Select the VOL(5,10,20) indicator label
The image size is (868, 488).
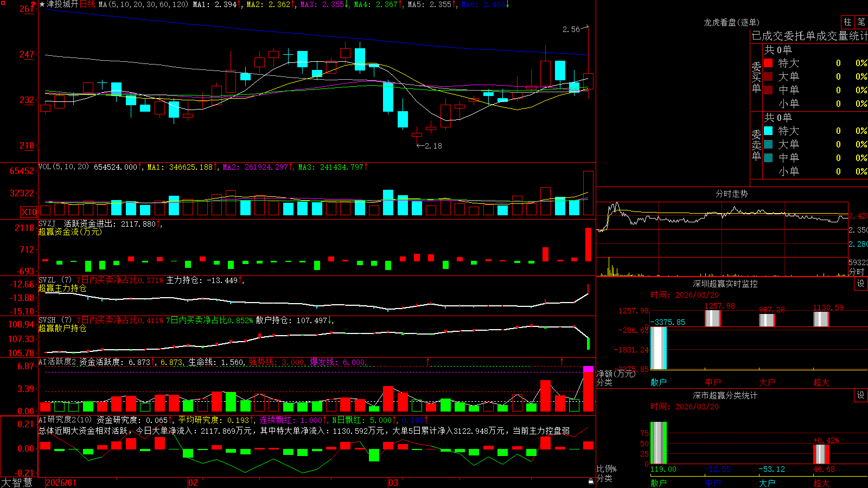tap(63, 167)
